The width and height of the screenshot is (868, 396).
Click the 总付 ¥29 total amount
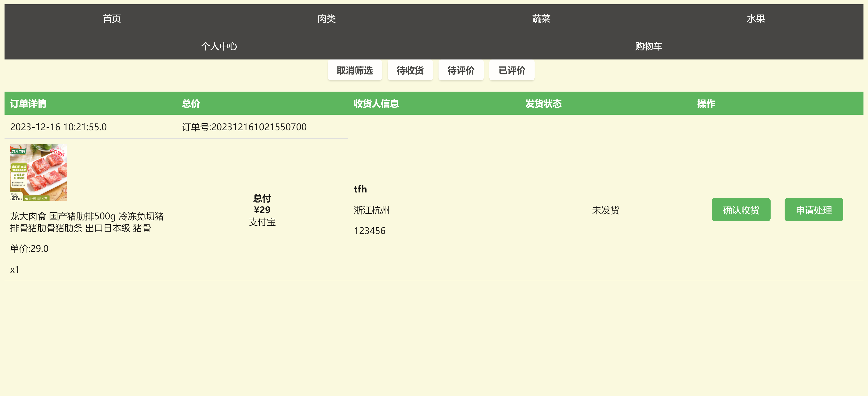pos(262,204)
